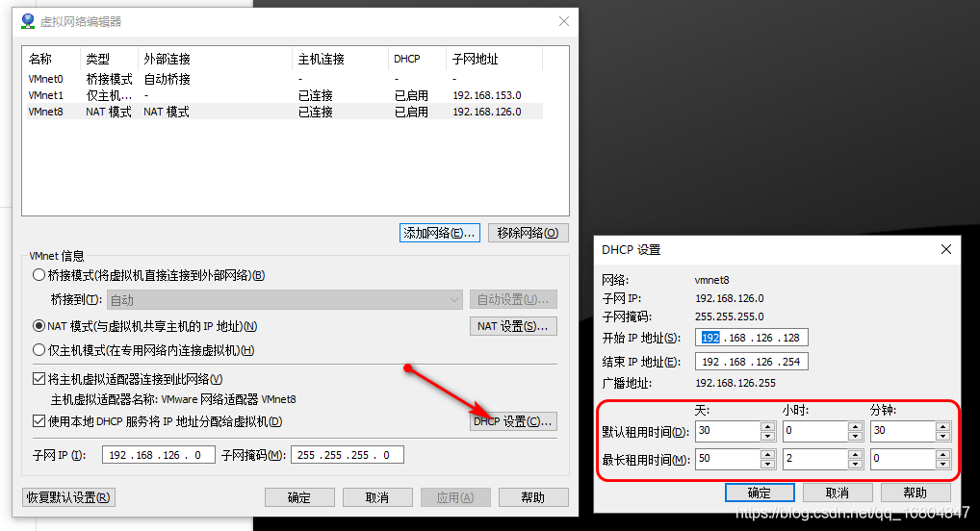Click the Virtual Network Editor title icon
The image size is (980, 531).
pos(28,21)
